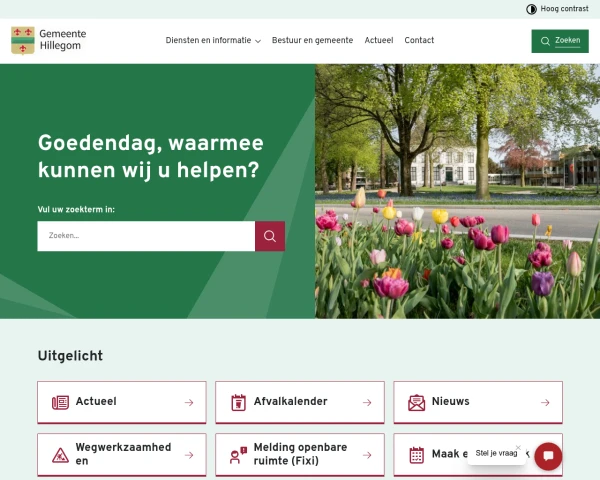600x480 pixels.
Task: Click the Uitgelicht heading
Action: coord(70,356)
